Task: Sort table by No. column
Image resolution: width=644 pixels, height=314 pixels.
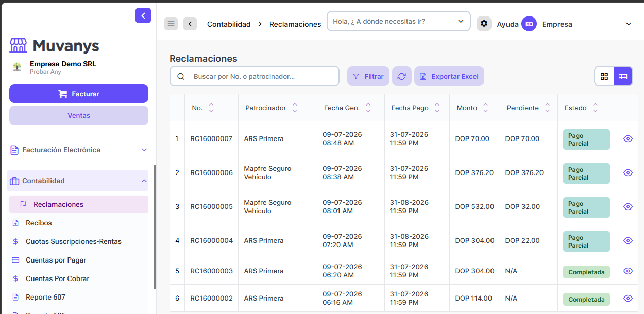Action: [x=211, y=108]
